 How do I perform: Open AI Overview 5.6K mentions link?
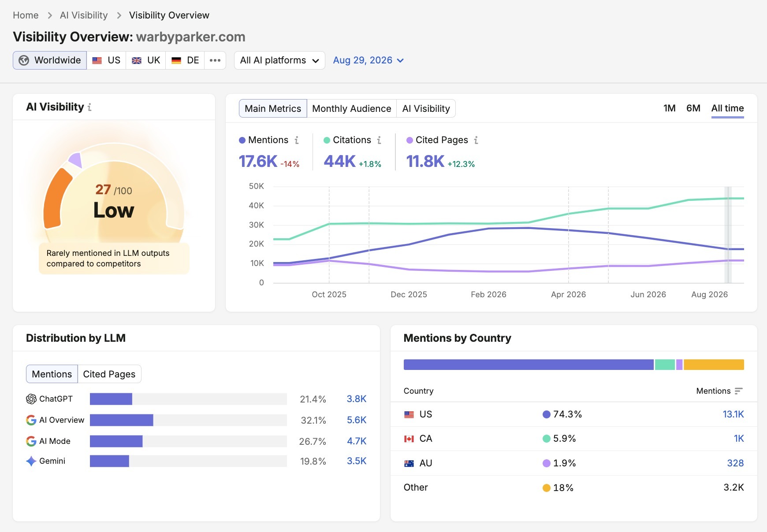[x=357, y=420]
